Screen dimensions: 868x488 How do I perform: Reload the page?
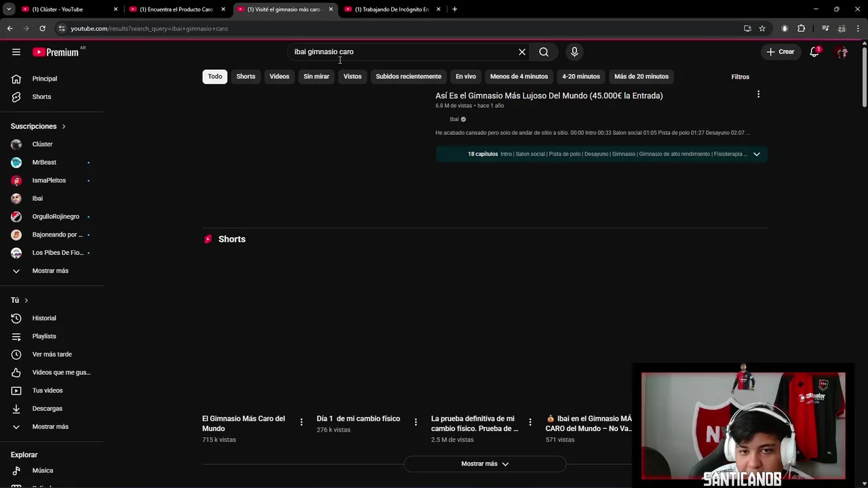pos(42,28)
